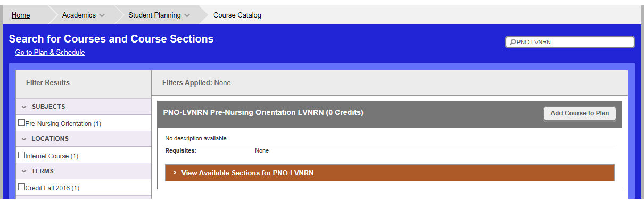This screenshot has height=201, width=644.
Task: Follow the Go to Plan & Schedule link
Action: (x=50, y=52)
